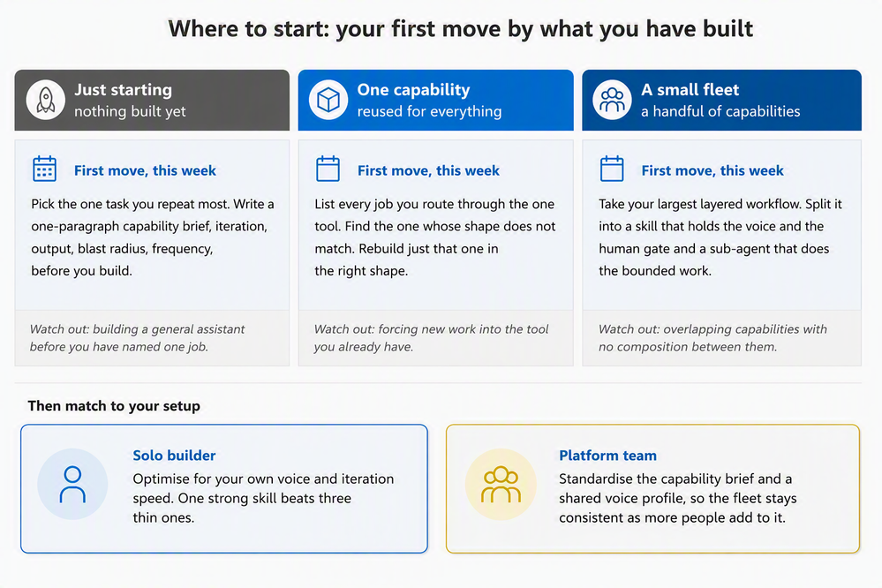Click the Watch out note about overlapping capabilities
The width and height of the screenshot is (882, 588).
pyautogui.click(x=712, y=337)
